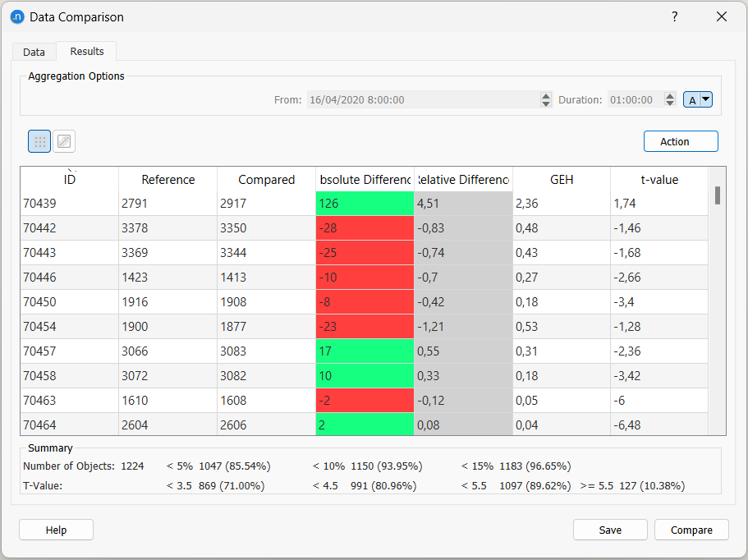Click the green cell showing 126
Viewport: 748px width, 560px height.
point(365,204)
